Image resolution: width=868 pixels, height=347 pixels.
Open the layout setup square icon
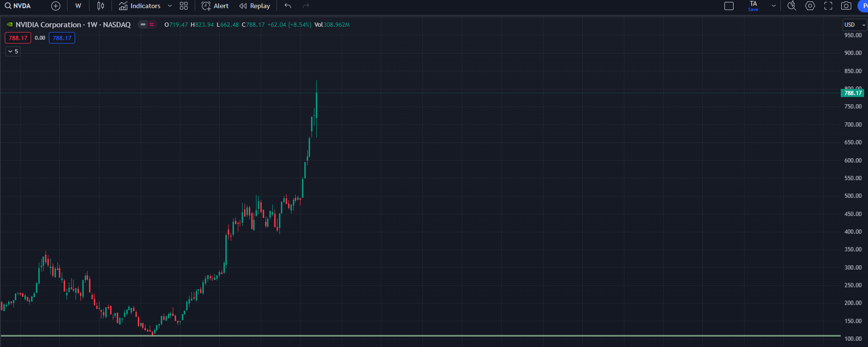click(x=729, y=6)
